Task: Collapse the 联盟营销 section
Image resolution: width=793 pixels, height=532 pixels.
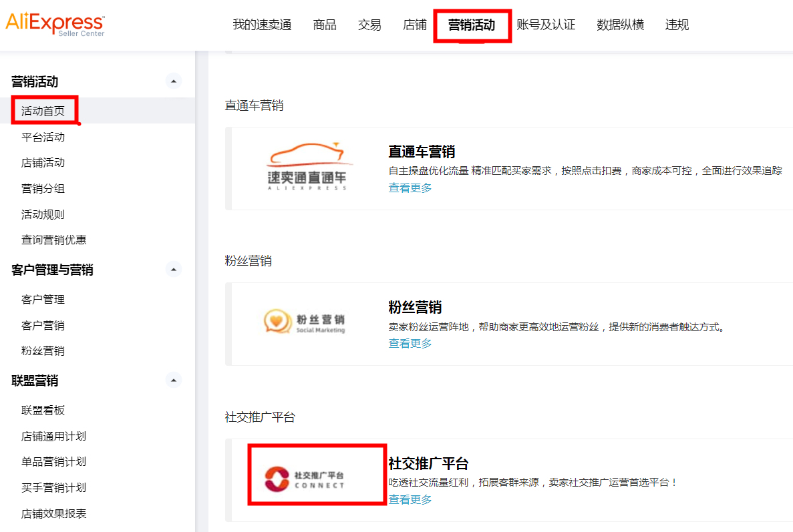Action: 174,379
